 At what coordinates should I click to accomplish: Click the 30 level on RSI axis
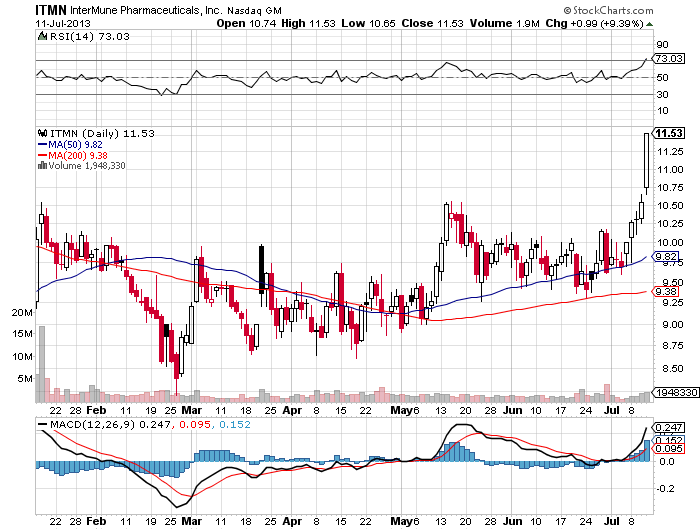(662, 94)
